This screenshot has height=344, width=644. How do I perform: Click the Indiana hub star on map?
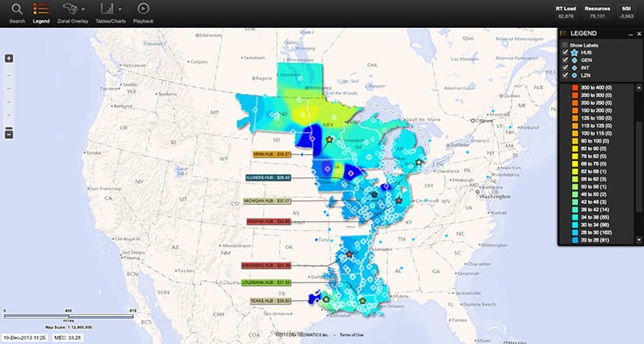click(x=399, y=200)
